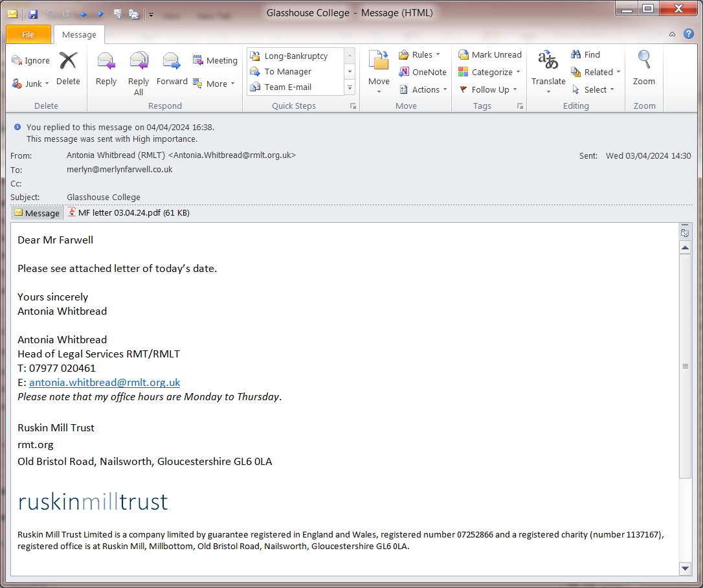Minimize the ribbon with the caret icon

click(672, 34)
